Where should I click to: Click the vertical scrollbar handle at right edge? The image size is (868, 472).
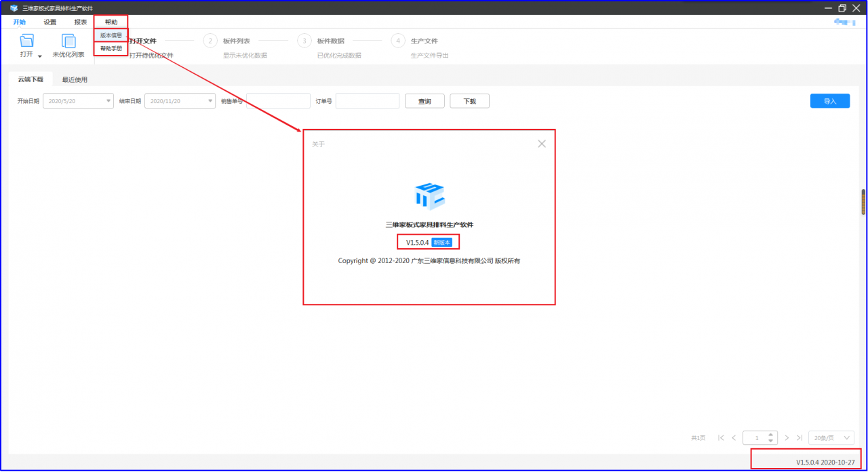[x=863, y=202]
